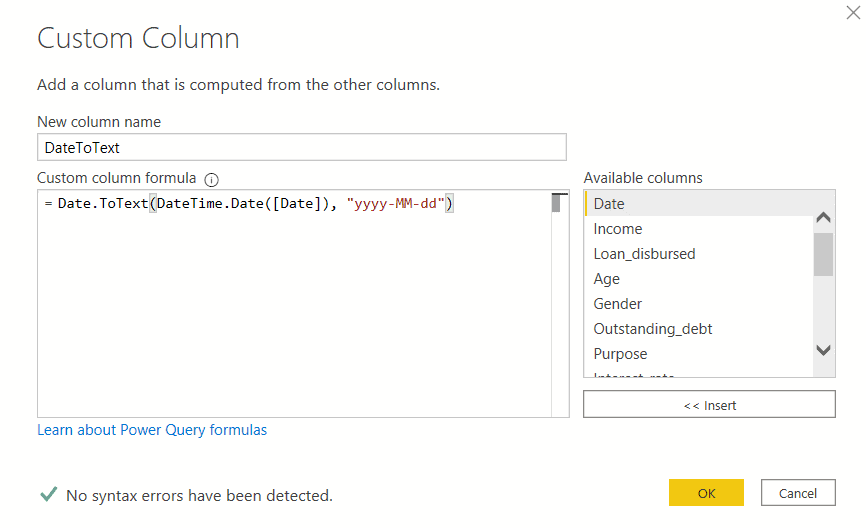Click the formula editor's scrollbar thumb
Viewport: 866px width, 528px height.
pyautogui.click(x=556, y=204)
